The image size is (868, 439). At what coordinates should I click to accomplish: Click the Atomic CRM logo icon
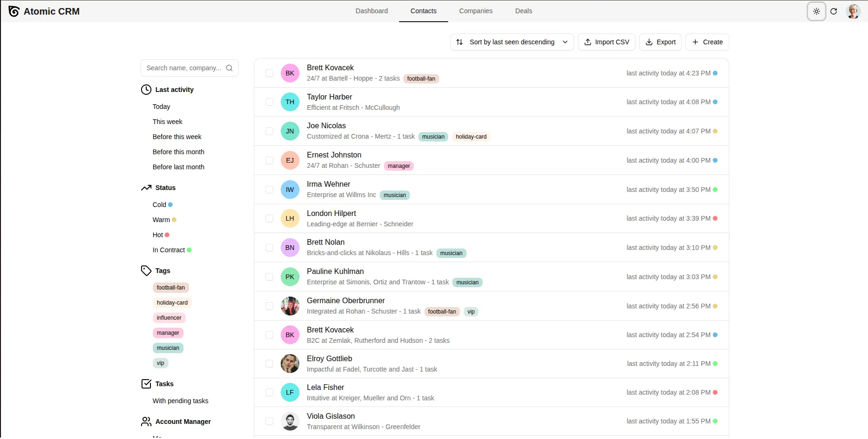14,11
